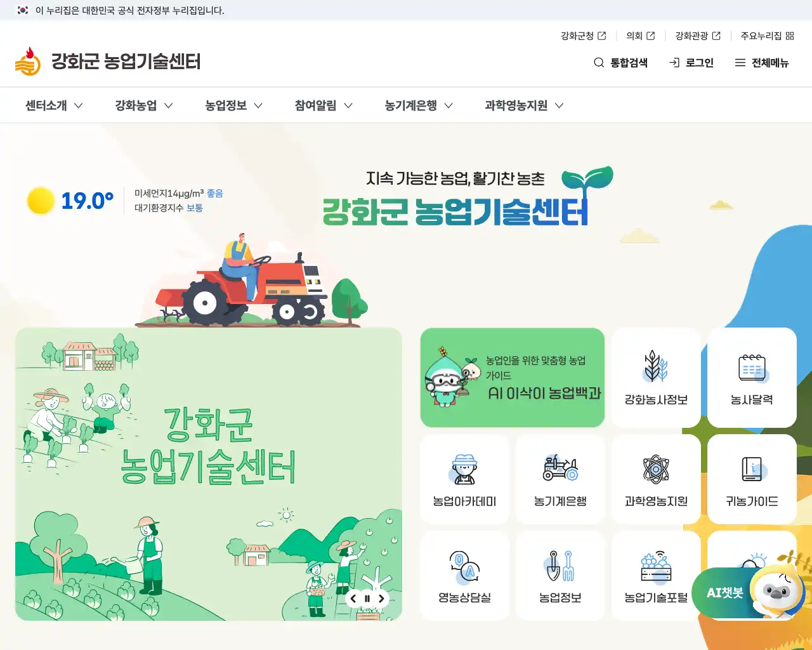Open the 농사달력 calendar icon
This screenshot has width=812, height=650.
coord(752,368)
